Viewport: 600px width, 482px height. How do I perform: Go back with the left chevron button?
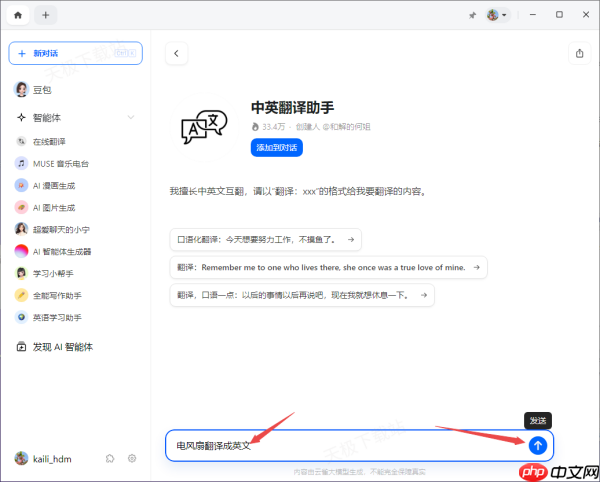coord(176,53)
